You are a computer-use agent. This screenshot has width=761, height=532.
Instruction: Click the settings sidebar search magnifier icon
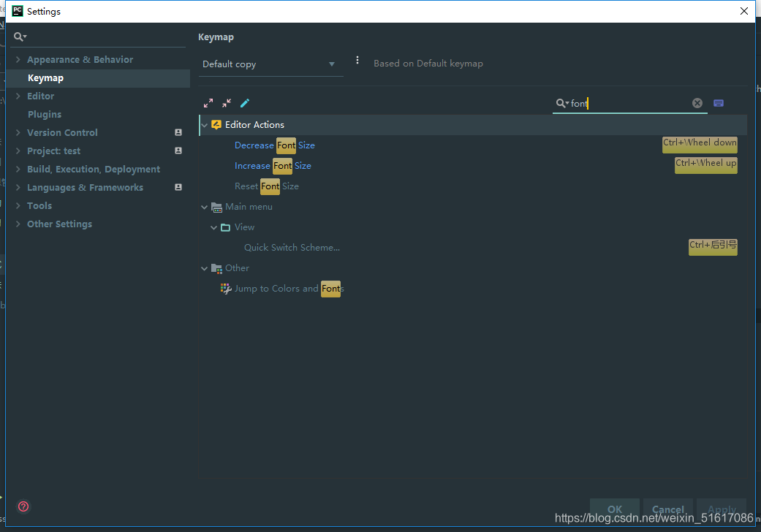20,37
